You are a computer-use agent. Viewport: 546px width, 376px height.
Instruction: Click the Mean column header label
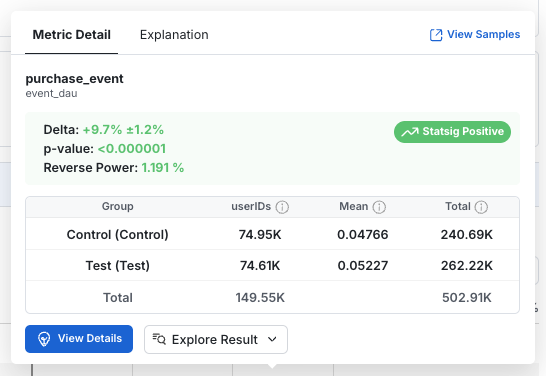point(354,206)
